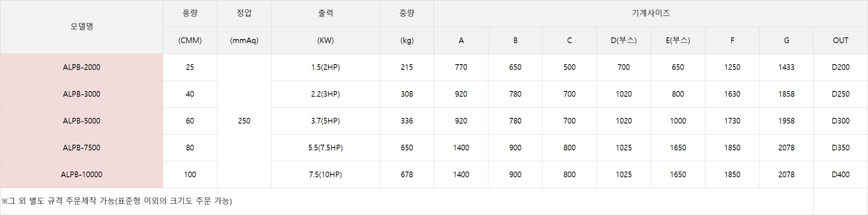
Task: Click the 기계사이즈 group header
Action: pyautogui.click(x=651, y=13)
